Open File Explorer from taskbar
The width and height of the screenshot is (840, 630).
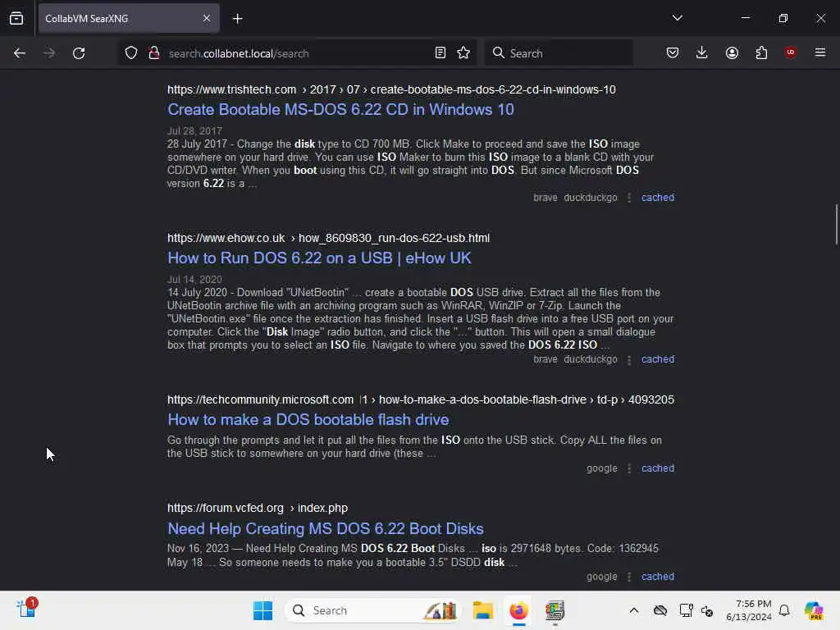click(482, 610)
